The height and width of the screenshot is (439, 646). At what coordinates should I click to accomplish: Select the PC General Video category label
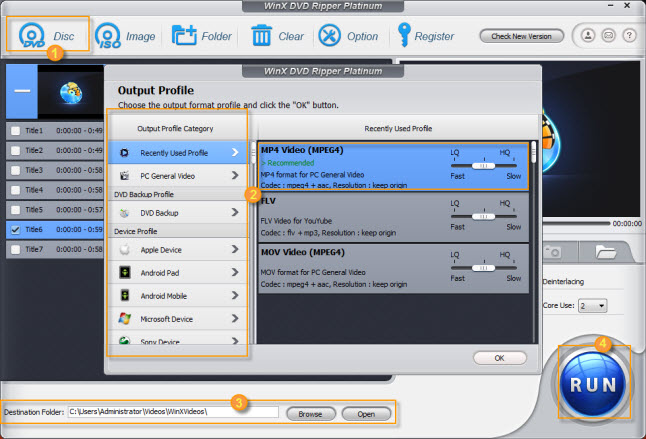(168, 176)
